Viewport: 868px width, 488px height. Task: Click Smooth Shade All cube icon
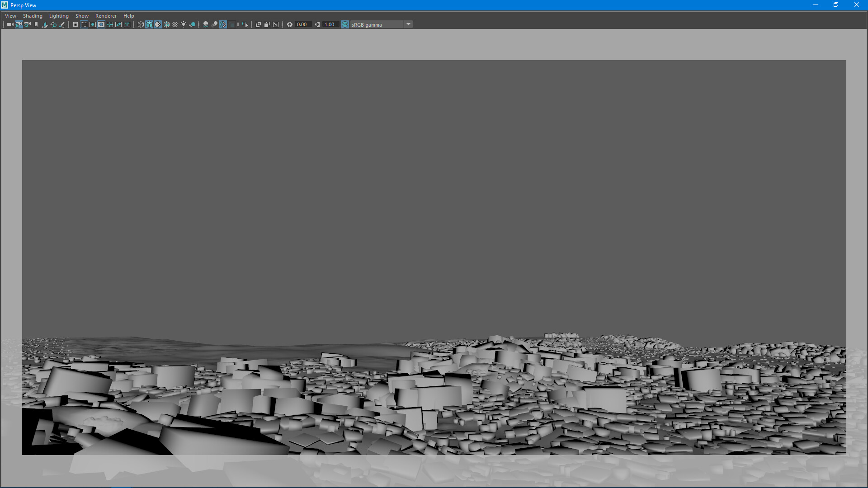point(149,24)
